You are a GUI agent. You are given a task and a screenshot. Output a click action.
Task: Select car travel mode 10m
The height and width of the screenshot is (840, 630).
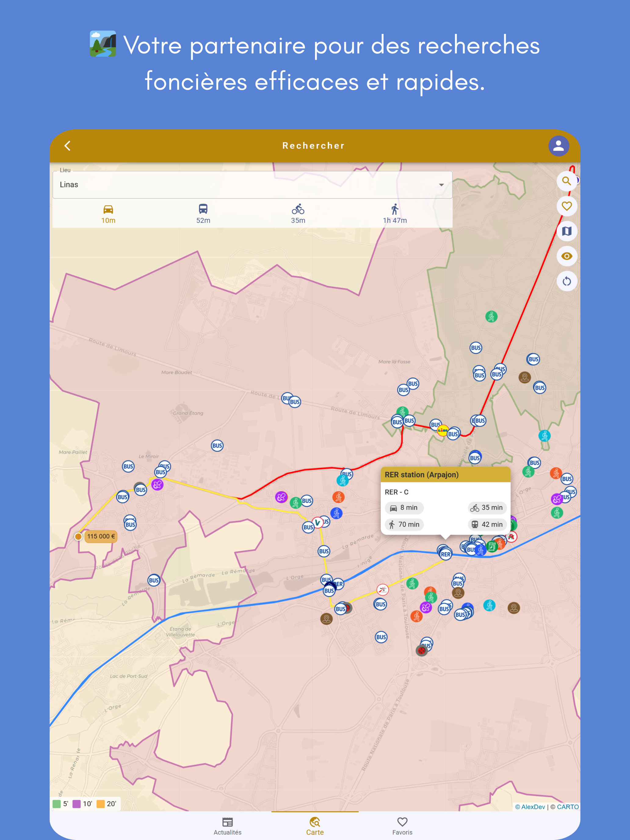pyautogui.click(x=108, y=214)
